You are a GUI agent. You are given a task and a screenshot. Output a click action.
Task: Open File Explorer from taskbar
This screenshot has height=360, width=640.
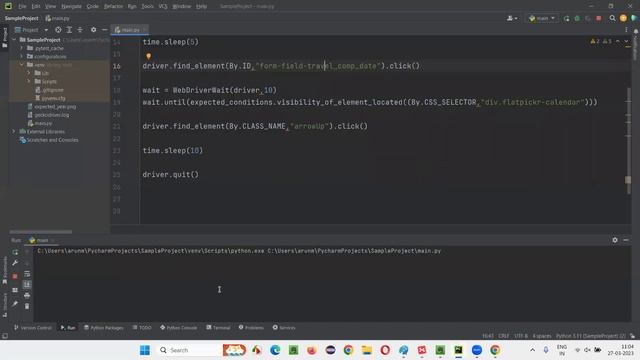pyautogui.click(x=367, y=350)
